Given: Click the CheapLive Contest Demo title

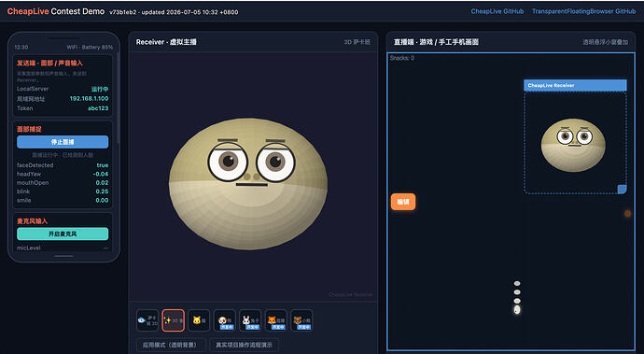Looking at the screenshot, I should coord(56,11).
